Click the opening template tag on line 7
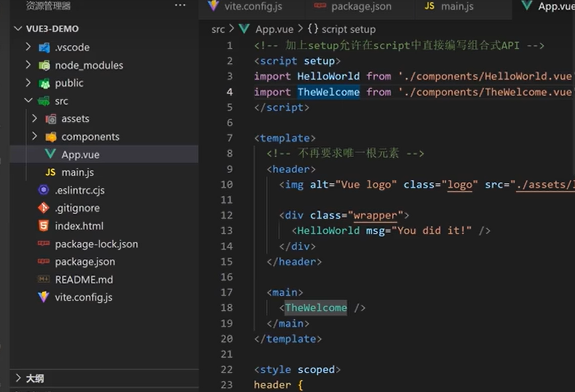575x392 pixels. click(285, 138)
